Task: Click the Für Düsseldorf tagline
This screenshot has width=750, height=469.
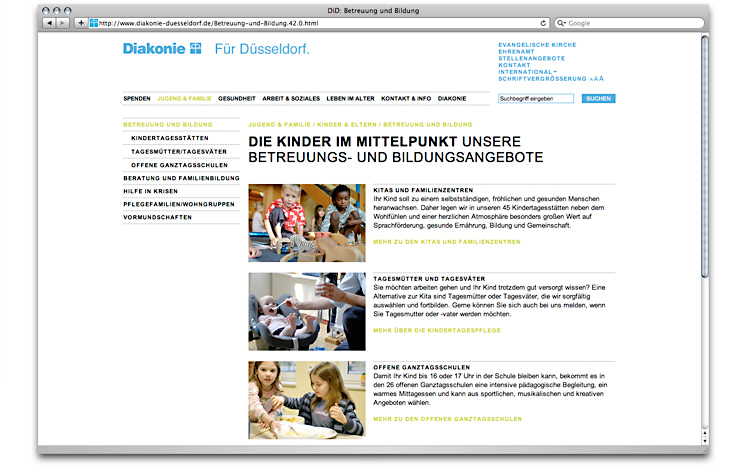Action: (262, 49)
